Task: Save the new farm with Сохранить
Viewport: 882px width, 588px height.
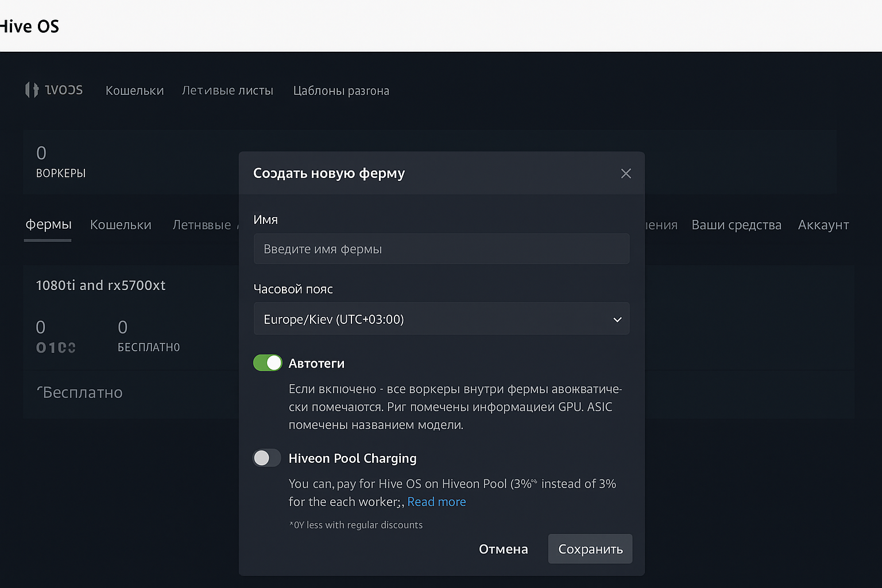Action: click(590, 549)
